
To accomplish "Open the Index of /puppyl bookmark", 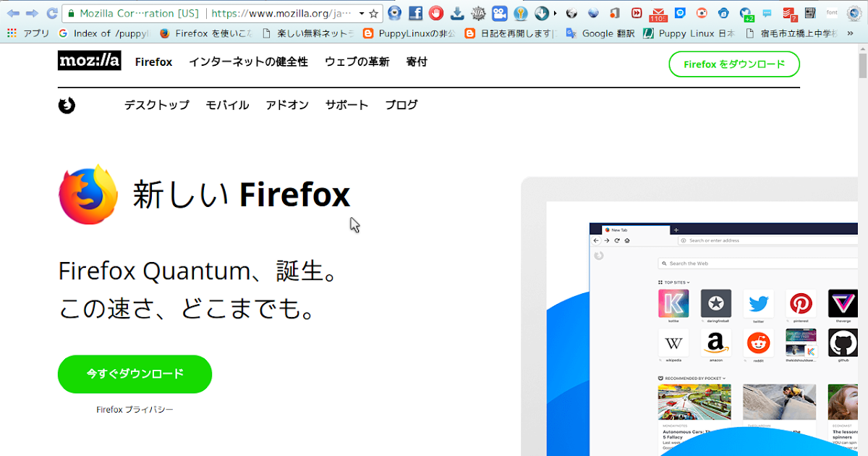I will coord(103,33).
